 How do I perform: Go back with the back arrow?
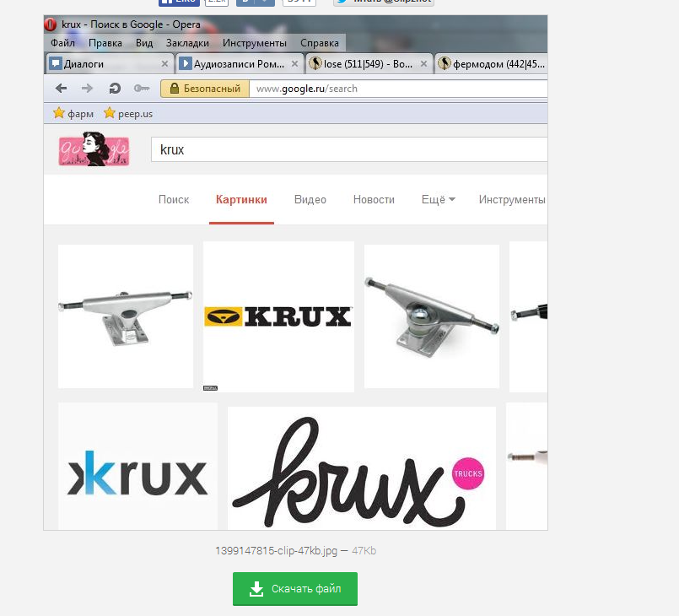click(x=61, y=89)
